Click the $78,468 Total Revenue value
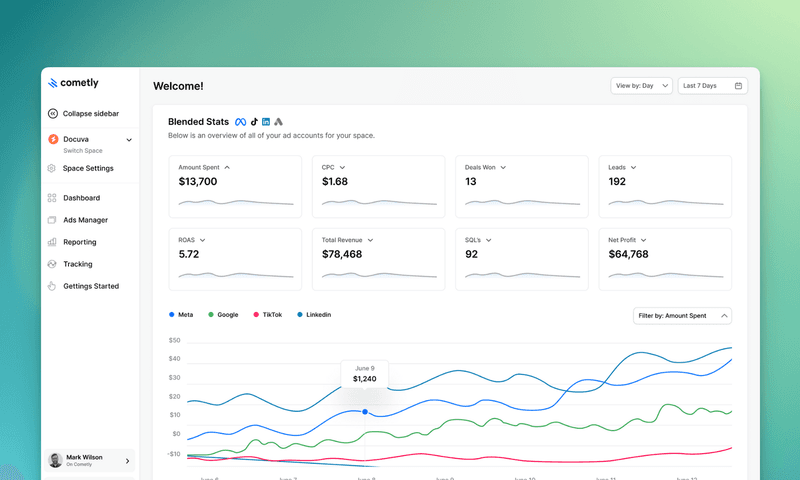 [x=342, y=255]
